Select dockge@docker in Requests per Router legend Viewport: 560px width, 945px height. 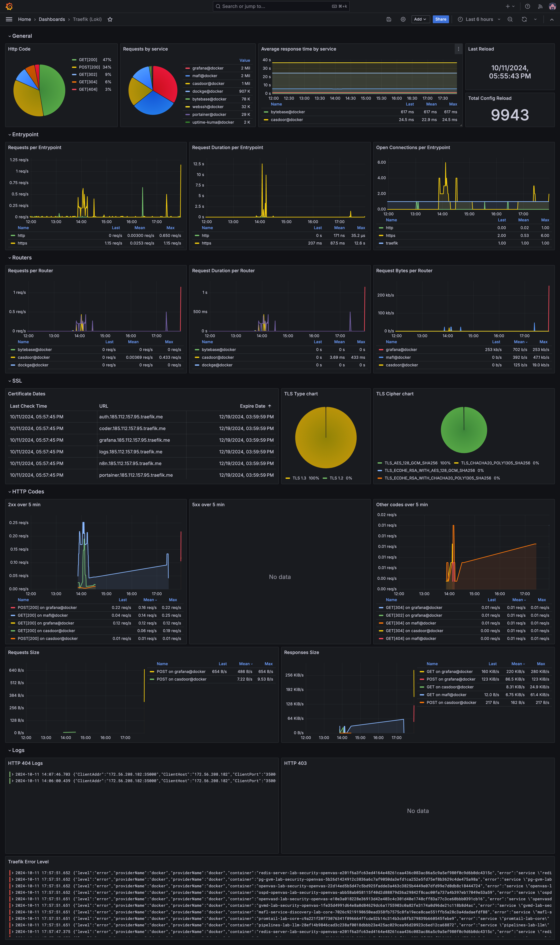coord(33,365)
